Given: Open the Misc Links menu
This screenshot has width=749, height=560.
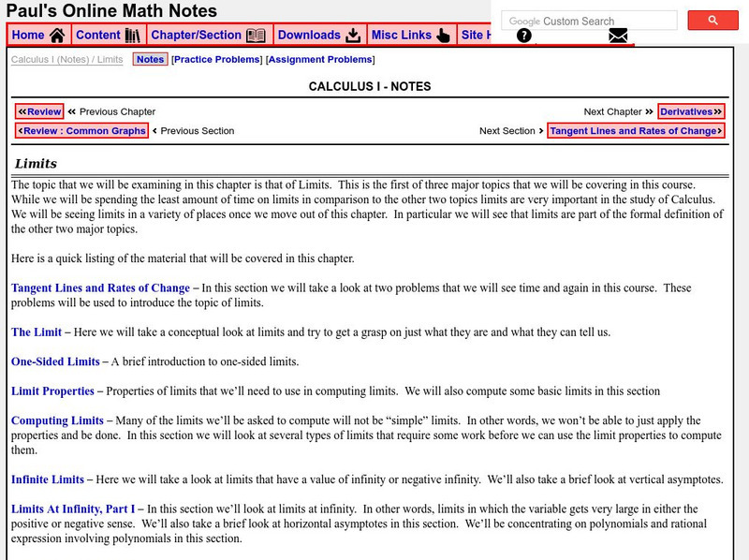Looking at the screenshot, I should (x=411, y=35).
